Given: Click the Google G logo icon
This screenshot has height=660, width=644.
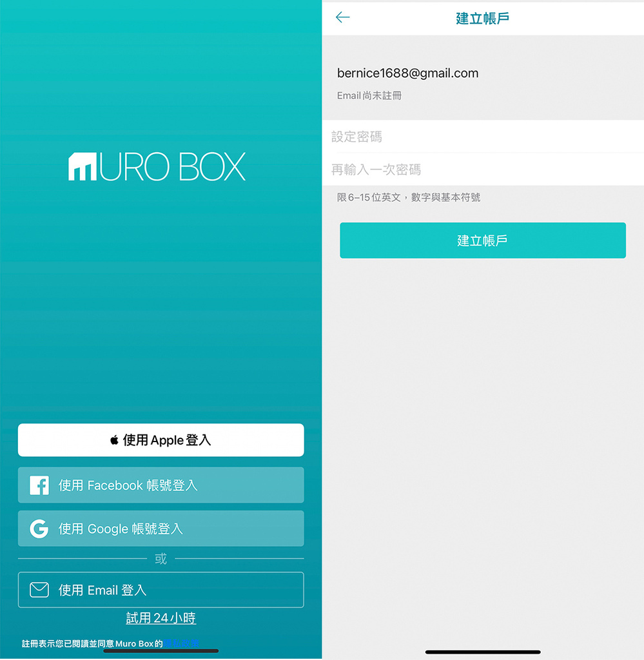Looking at the screenshot, I should 39,529.
